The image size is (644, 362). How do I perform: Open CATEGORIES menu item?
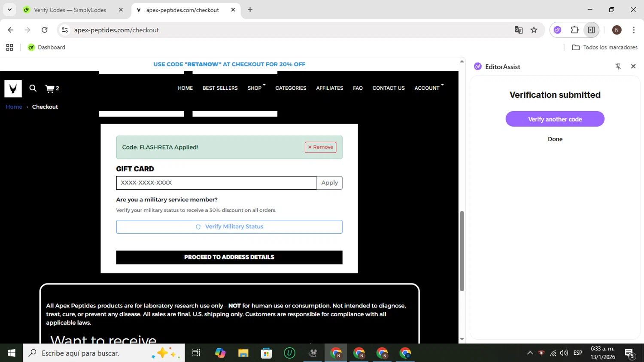tap(291, 88)
